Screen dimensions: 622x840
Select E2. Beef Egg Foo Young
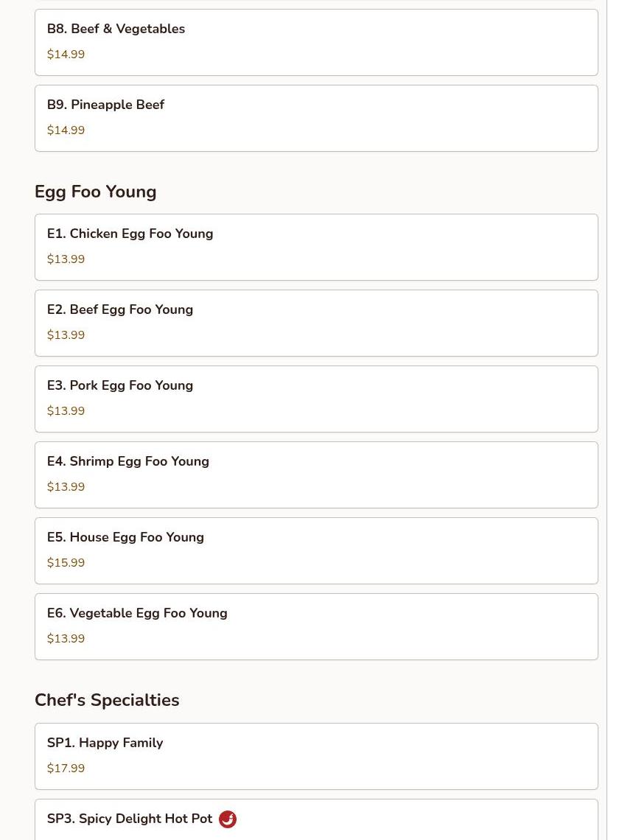click(x=315, y=323)
